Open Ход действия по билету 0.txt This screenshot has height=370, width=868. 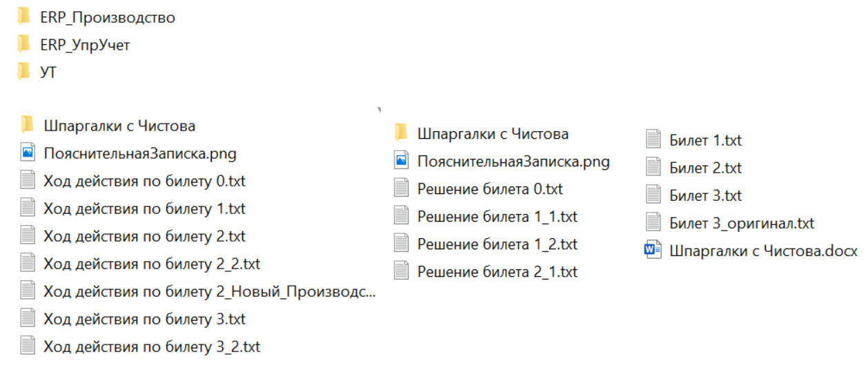click(144, 181)
